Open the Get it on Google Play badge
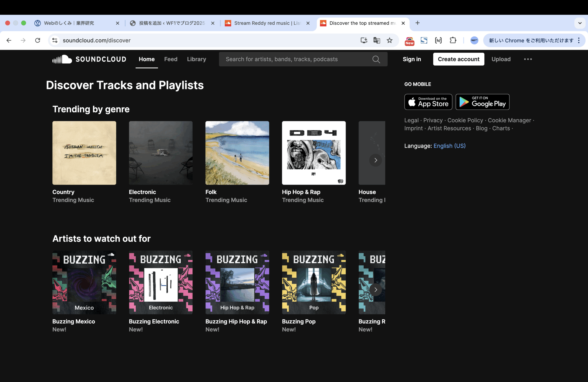 [482, 102]
